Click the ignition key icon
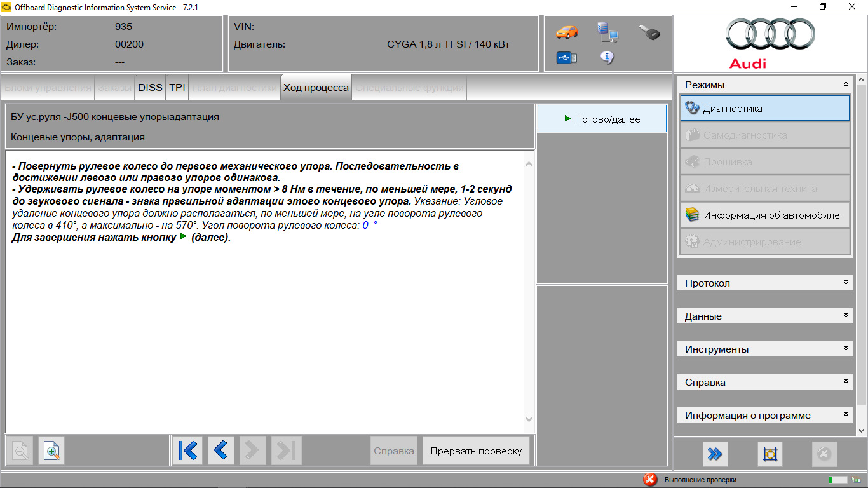This screenshot has width=868, height=488. pyautogui.click(x=649, y=32)
